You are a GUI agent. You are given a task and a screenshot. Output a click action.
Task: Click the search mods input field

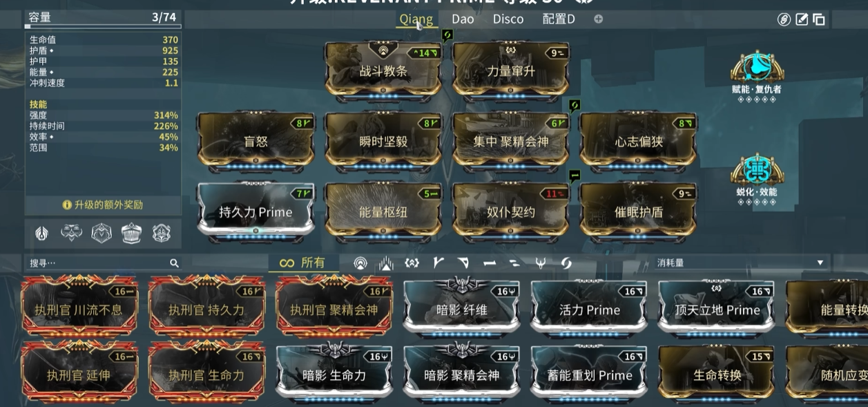point(104,263)
